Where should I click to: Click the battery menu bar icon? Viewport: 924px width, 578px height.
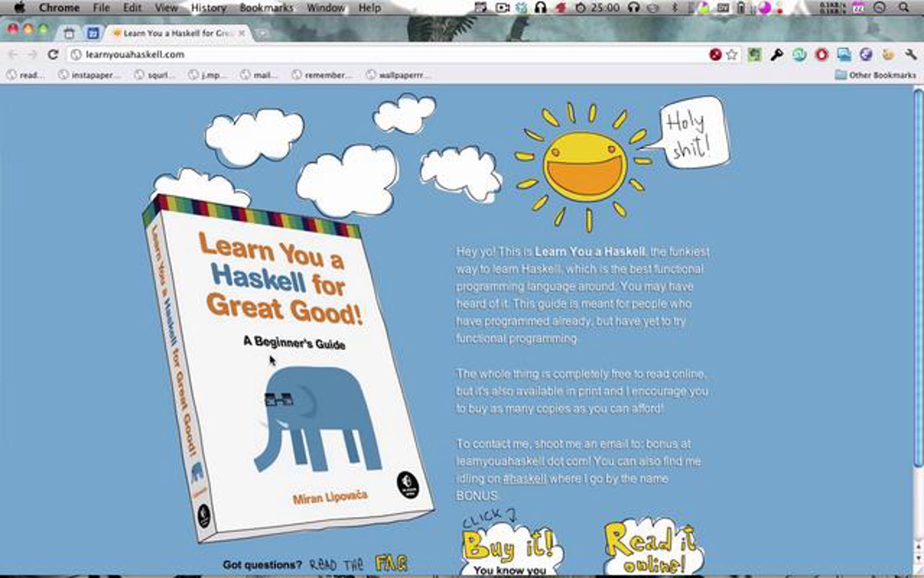tap(741, 7)
